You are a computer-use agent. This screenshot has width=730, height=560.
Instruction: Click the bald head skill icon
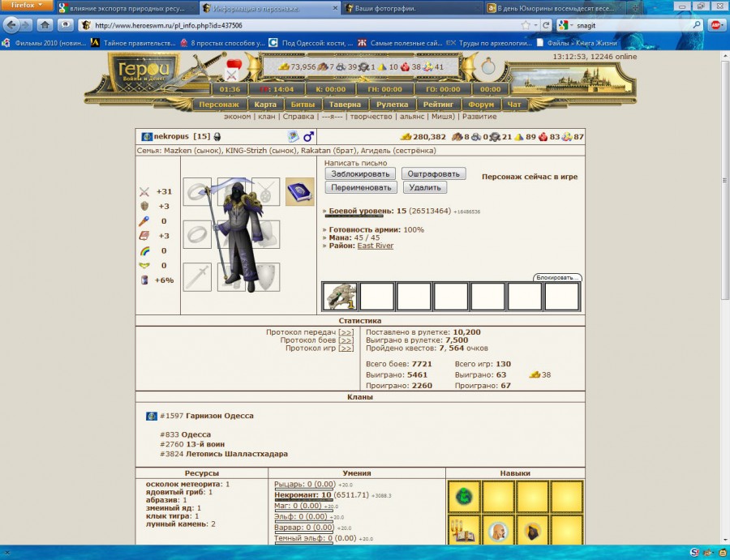[x=498, y=531]
